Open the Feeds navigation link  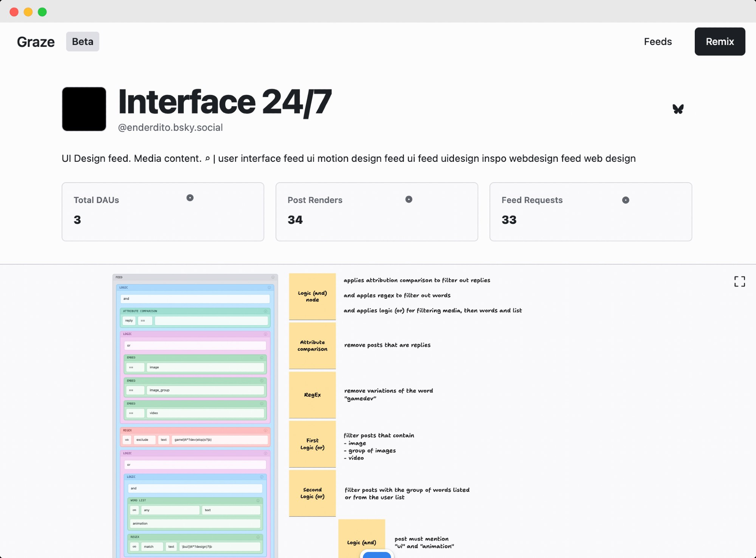(658, 42)
